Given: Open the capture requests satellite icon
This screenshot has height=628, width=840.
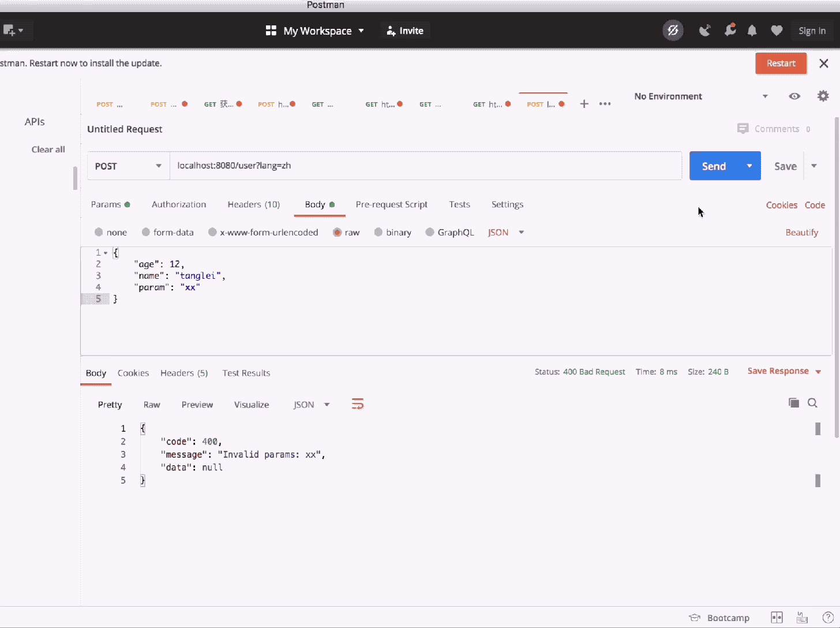Looking at the screenshot, I should click(704, 31).
